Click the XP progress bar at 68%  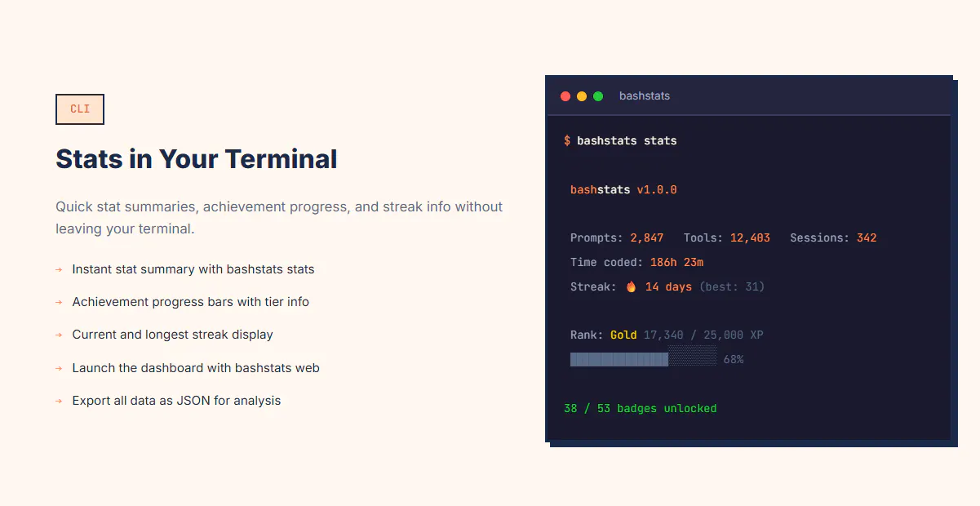(643, 359)
